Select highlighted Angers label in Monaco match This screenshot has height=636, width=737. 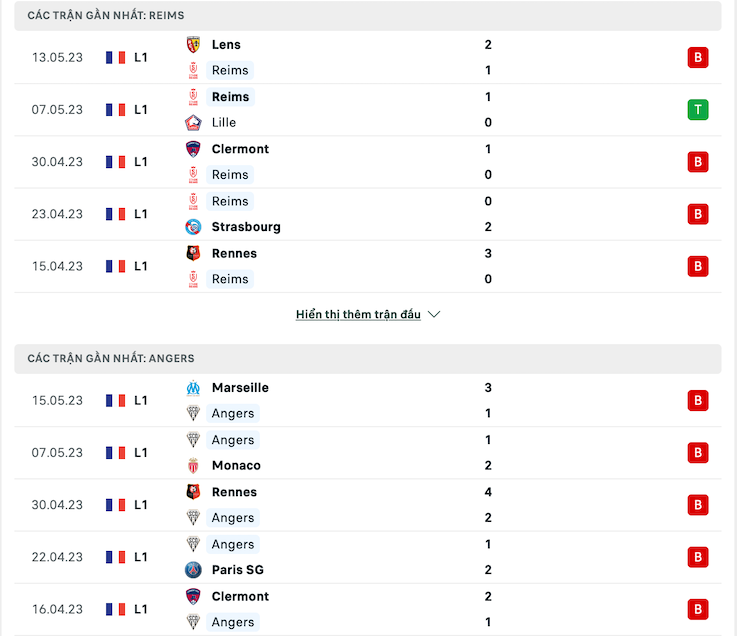[233, 440]
